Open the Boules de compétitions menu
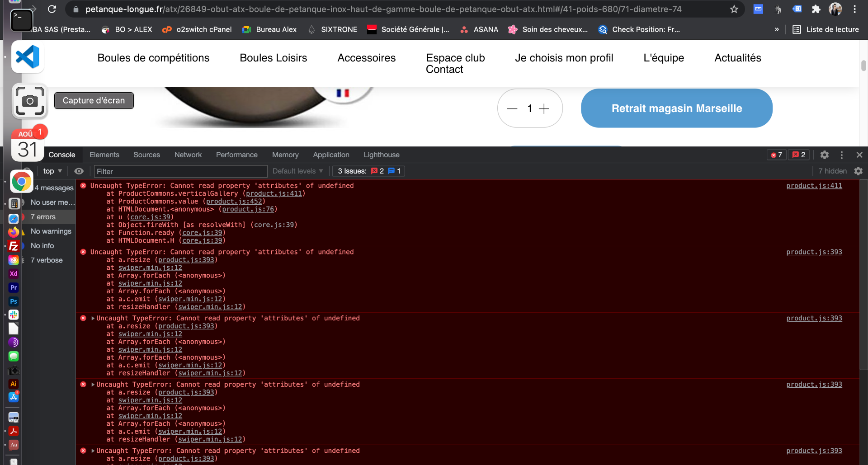The width and height of the screenshot is (868, 465). coord(153,58)
